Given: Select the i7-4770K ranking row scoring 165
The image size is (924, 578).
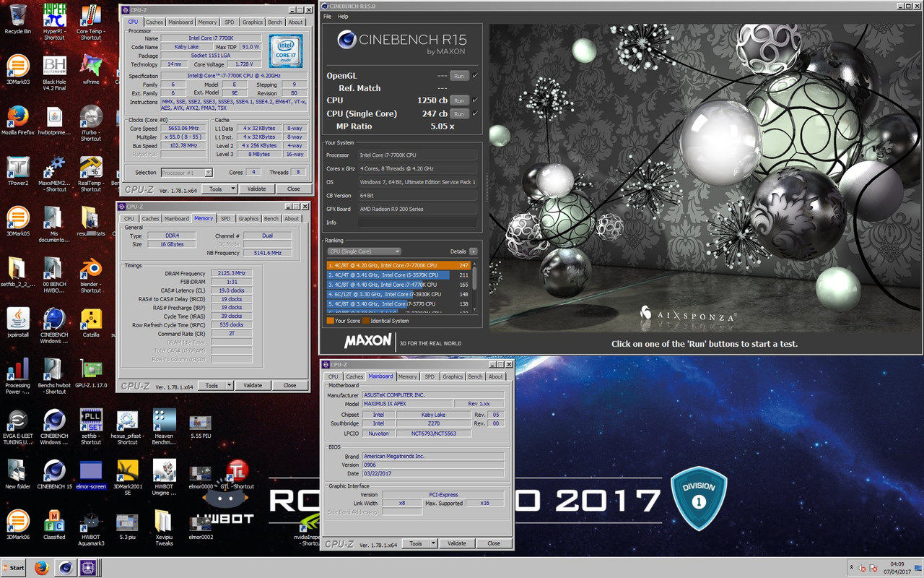Looking at the screenshot, I should click(398, 285).
